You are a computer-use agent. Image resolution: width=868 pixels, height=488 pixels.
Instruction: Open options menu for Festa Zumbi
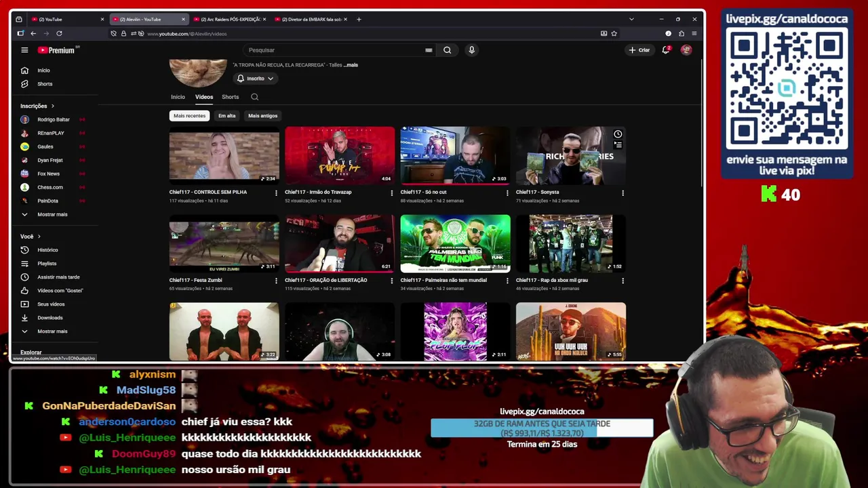point(276,281)
